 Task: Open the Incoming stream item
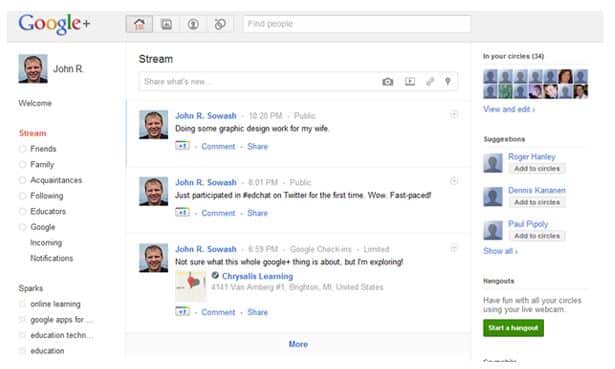coord(46,243)
